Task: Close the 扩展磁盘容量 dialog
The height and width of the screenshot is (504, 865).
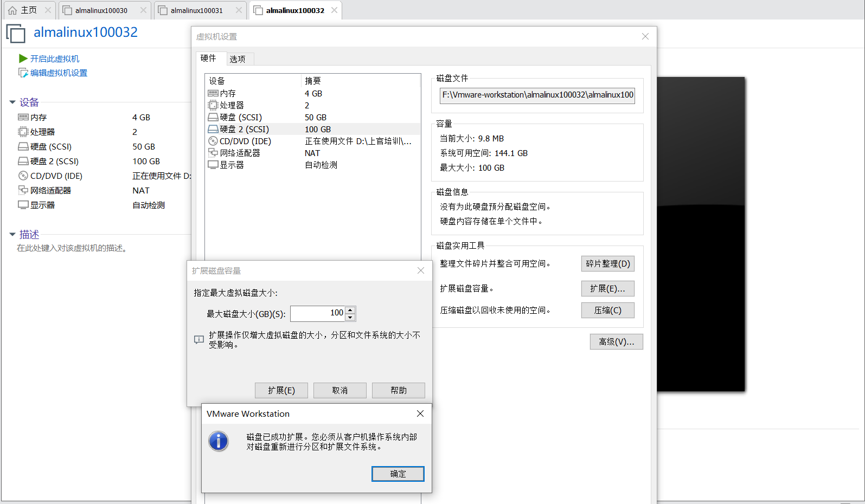Action: pyautogui.click(x=421, y=270)
